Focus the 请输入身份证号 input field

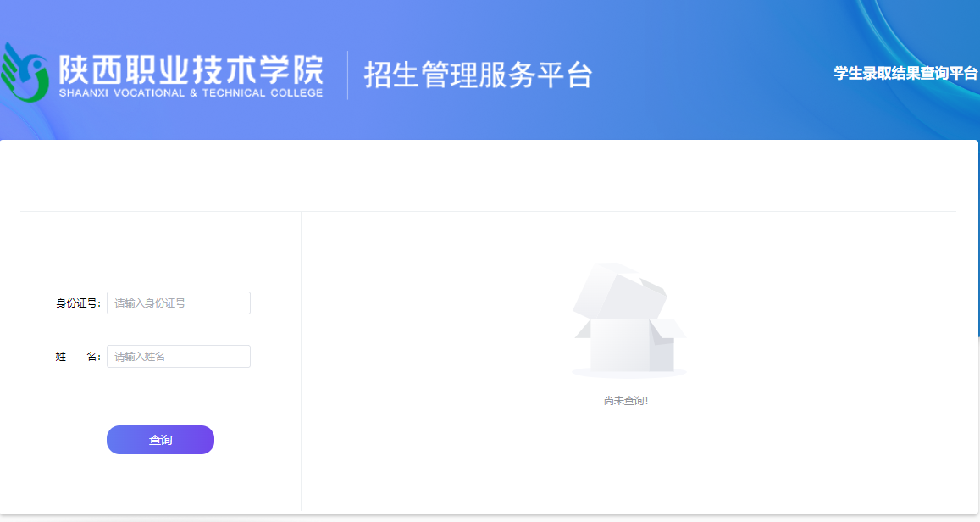click(178, 303)
